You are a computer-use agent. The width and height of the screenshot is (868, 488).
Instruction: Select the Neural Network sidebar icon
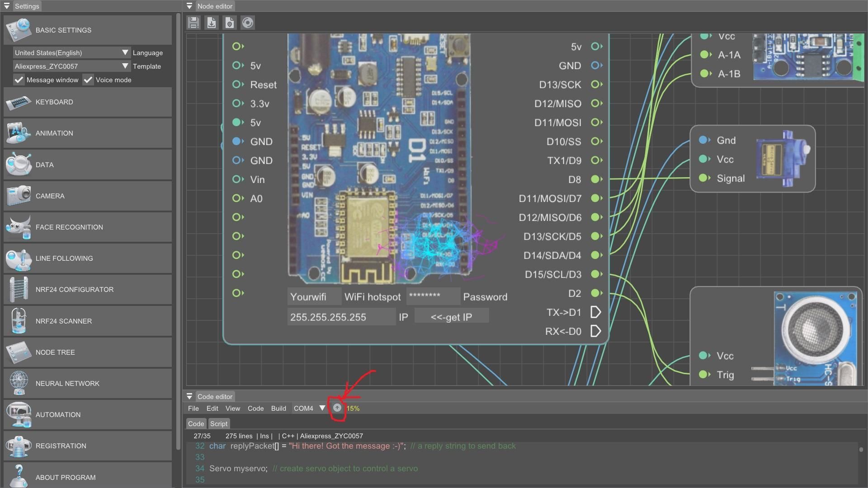(x=67, y=383)
